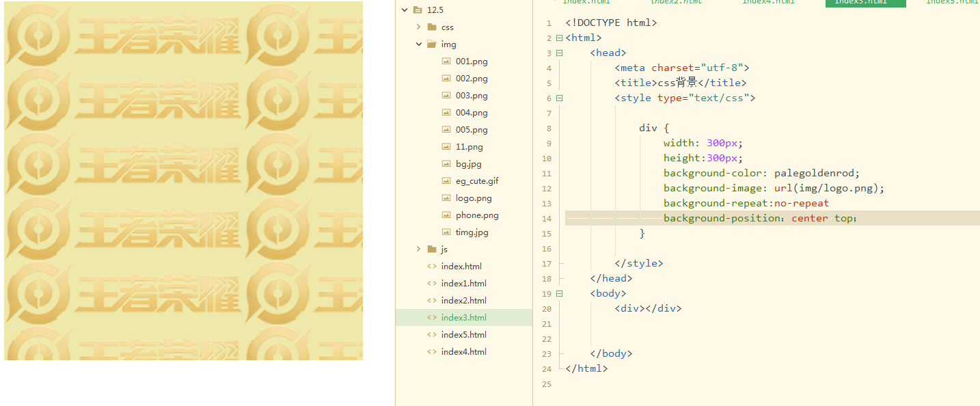Click the img folder icon
This screenshot has height=406, width=980.
tap(431, 44)
